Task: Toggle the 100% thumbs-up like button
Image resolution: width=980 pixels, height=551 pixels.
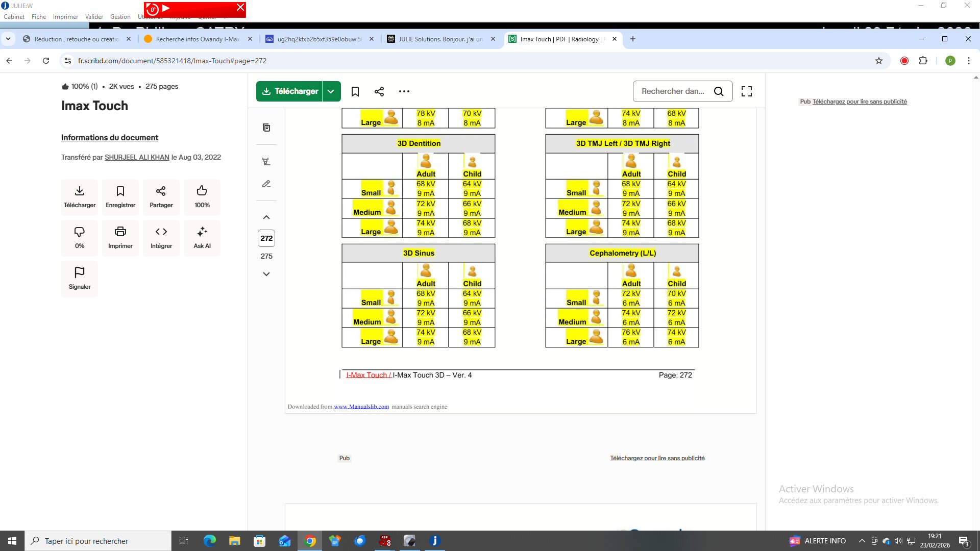Action: [x=202, y=191]
